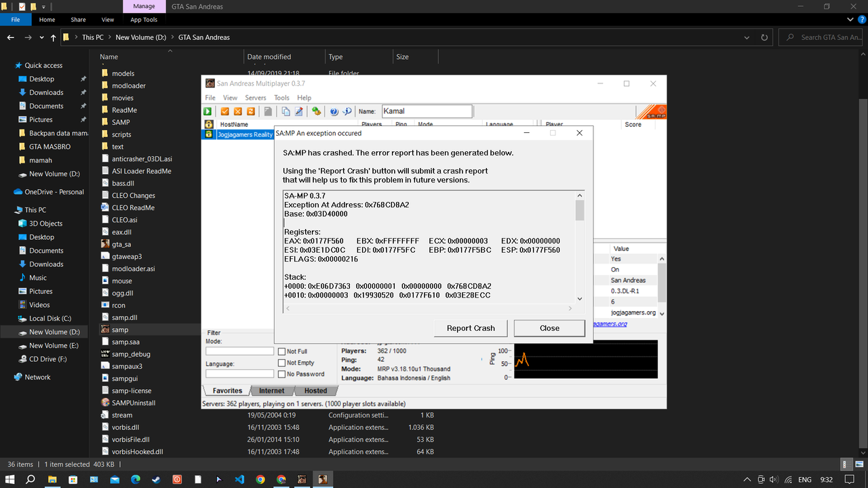Image resolution: width=868 pixels, height=488 pixels.
Task: Click This PC in the address breadcrumb
Action: tap(93, 37)
